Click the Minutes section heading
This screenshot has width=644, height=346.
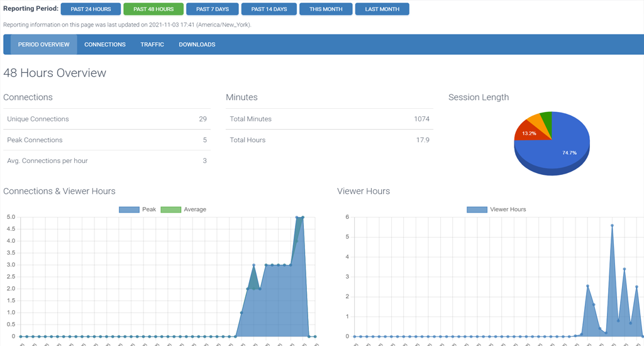pos(241,98)
